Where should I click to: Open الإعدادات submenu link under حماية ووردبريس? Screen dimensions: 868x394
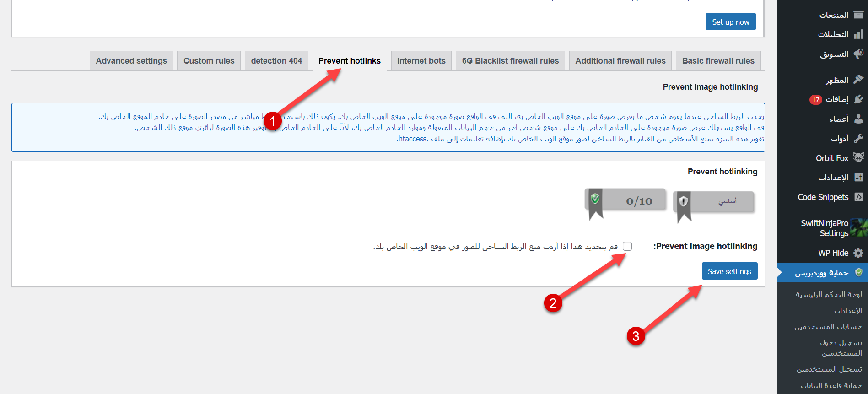[x=848, y=310]
